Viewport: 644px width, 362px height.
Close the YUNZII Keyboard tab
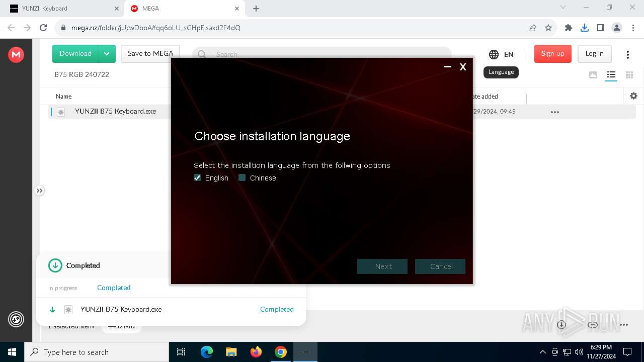pos(117,9)
